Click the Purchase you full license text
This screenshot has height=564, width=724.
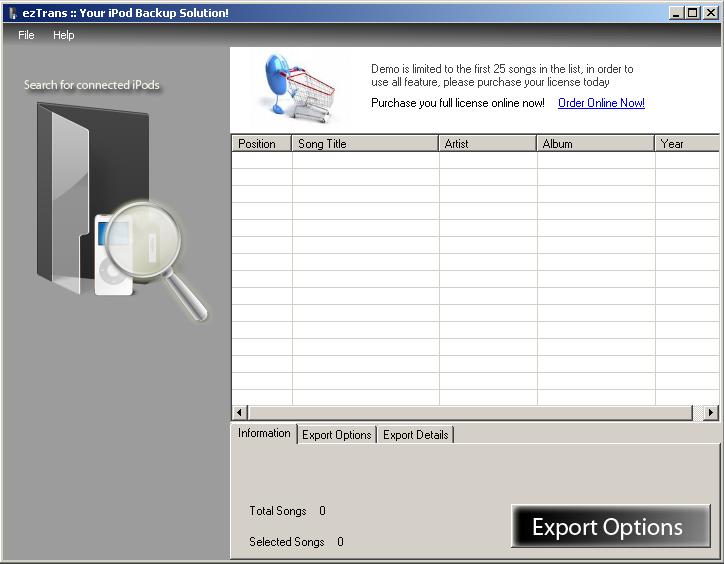[x=458, y=103]
